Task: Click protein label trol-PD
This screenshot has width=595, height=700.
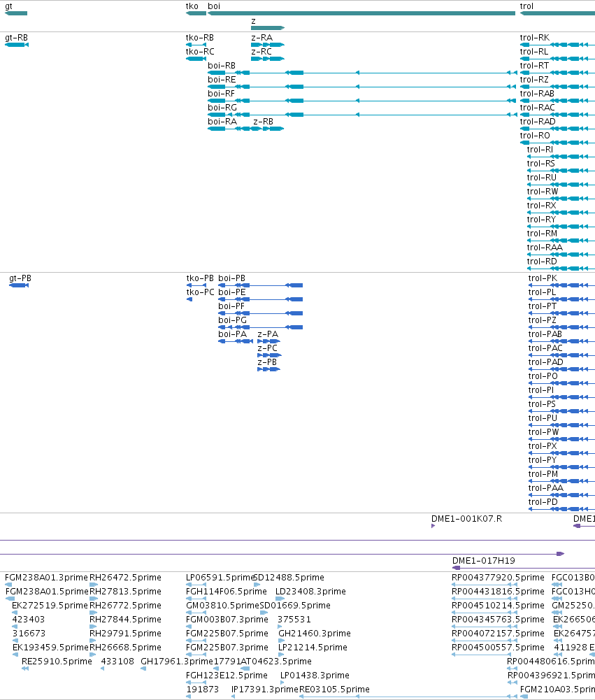Action: tap(543, 502)
